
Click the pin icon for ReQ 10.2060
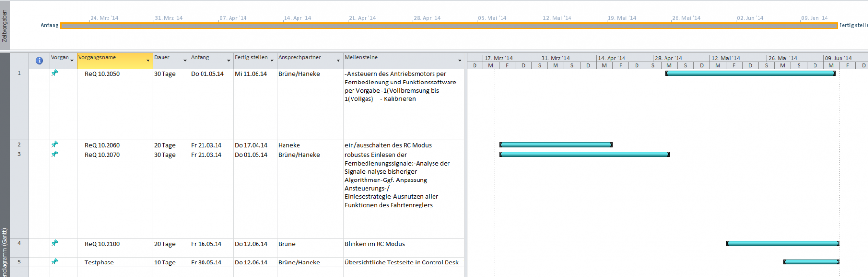point(54,145)
